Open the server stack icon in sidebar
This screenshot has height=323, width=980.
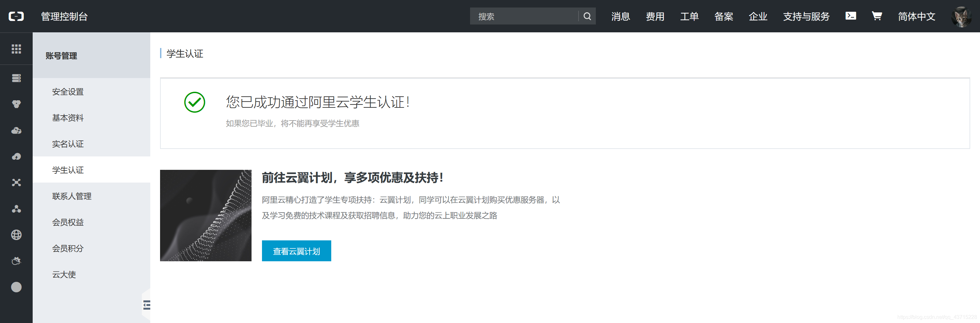click(x=16, y=78)
